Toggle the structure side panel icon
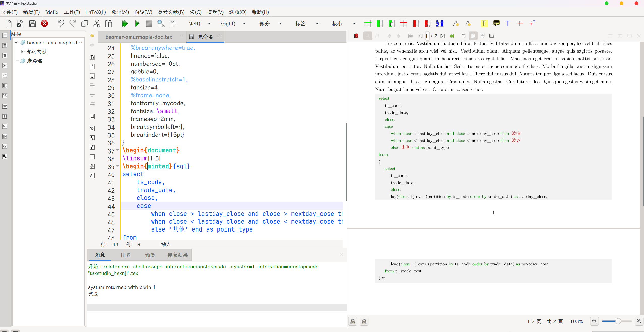 click(x=5, y=35)
